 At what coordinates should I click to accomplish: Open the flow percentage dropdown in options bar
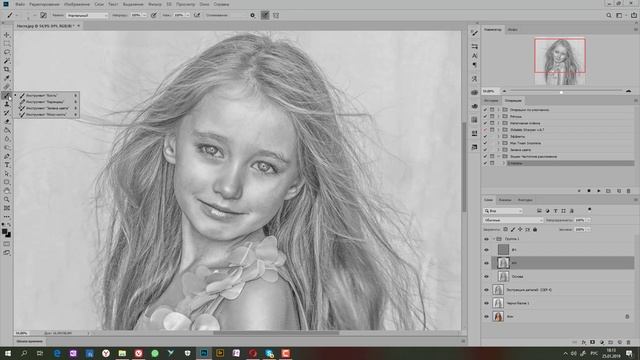click(x=188, y=15)
